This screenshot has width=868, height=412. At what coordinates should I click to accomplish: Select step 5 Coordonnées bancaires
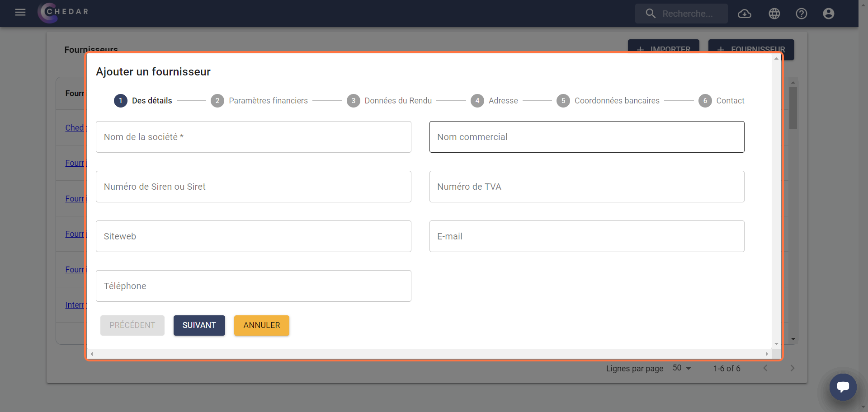608,101
